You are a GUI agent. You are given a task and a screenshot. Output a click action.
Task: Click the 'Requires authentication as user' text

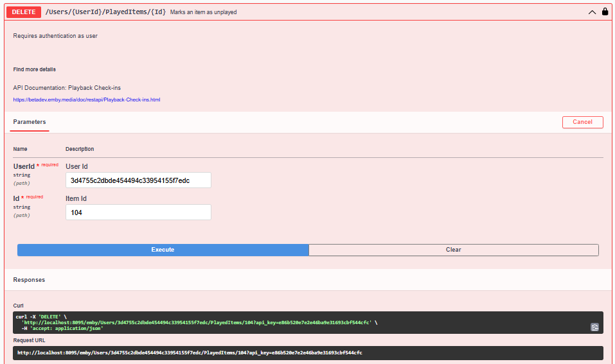coord(55,36)
